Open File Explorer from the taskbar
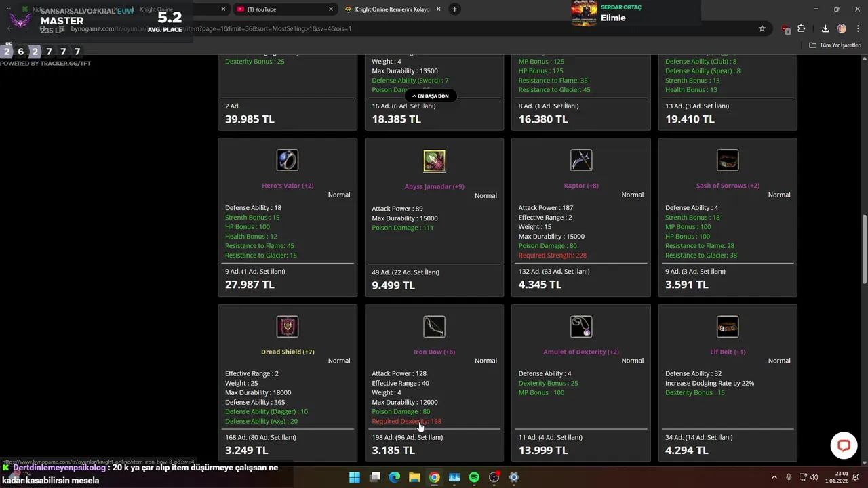 tap(414, 477)
